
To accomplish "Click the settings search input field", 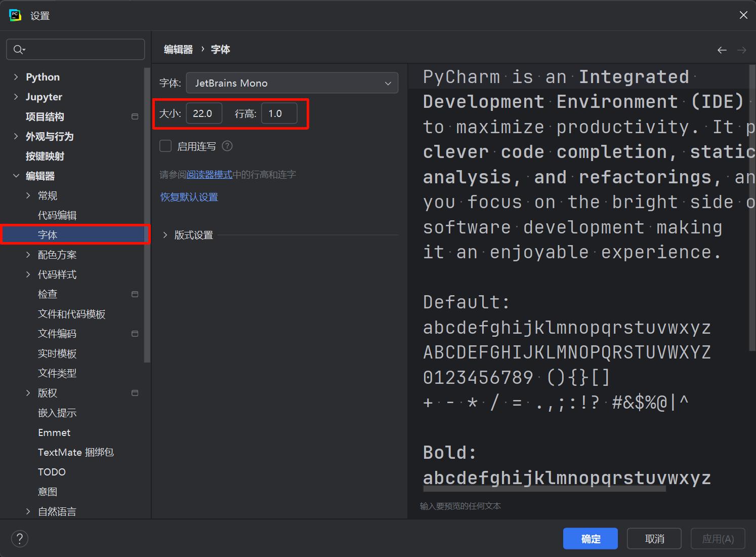I will pos(75,50).
